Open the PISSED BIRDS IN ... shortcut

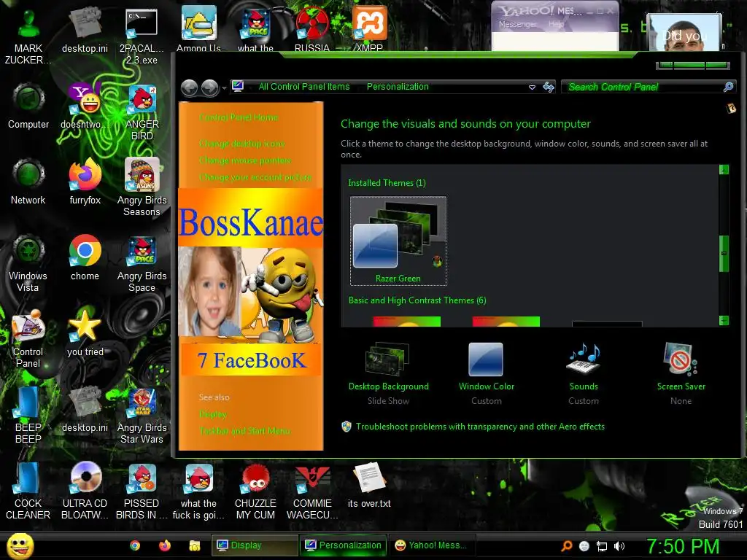pos(142,490)
